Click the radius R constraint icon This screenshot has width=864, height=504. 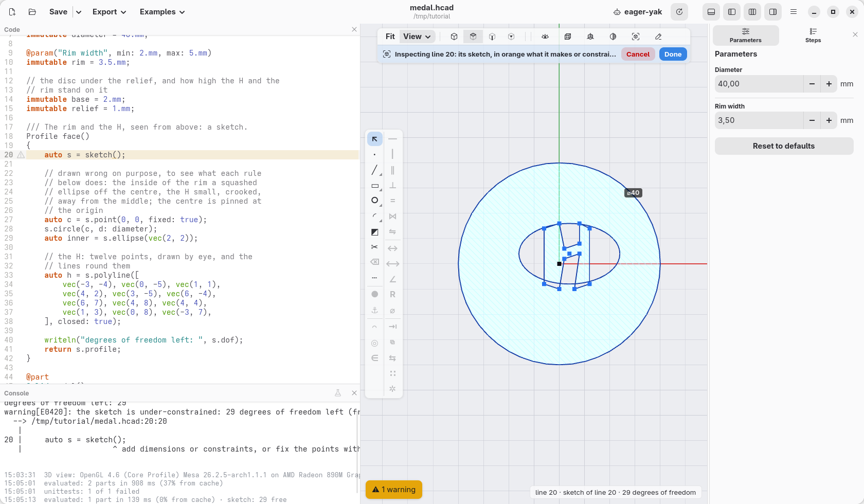[x=392, y=295]
